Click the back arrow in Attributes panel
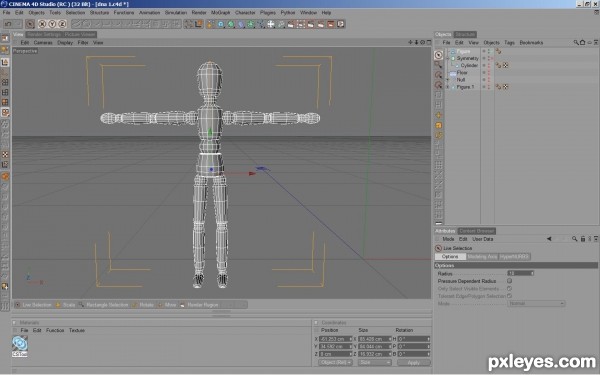The height and width of the screenshot is (375, 600). point(549,239)
